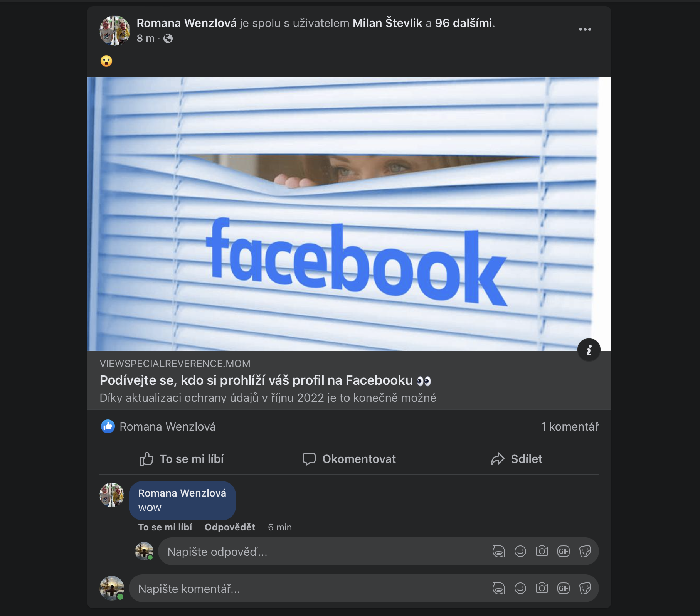Image resolution: width=700 pixels, height=616 pixels.
Task: Open the post options three-dot menu
Action: click(x=585, y=29)
